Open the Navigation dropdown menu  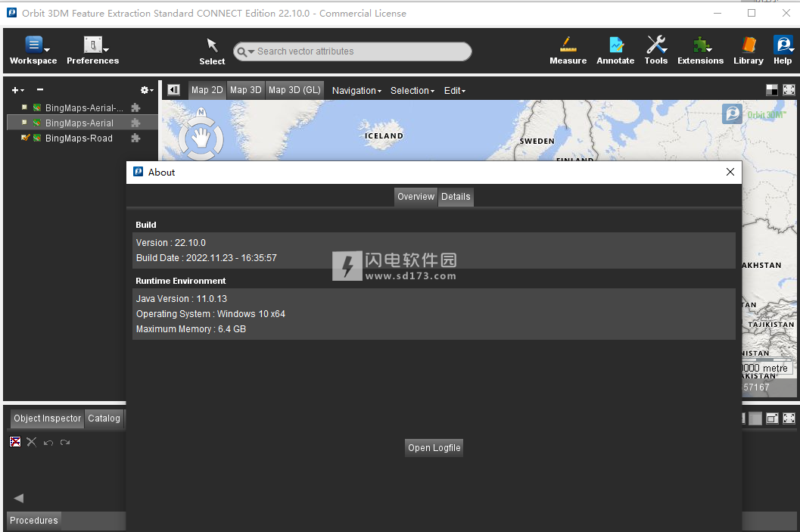(356, 91)
